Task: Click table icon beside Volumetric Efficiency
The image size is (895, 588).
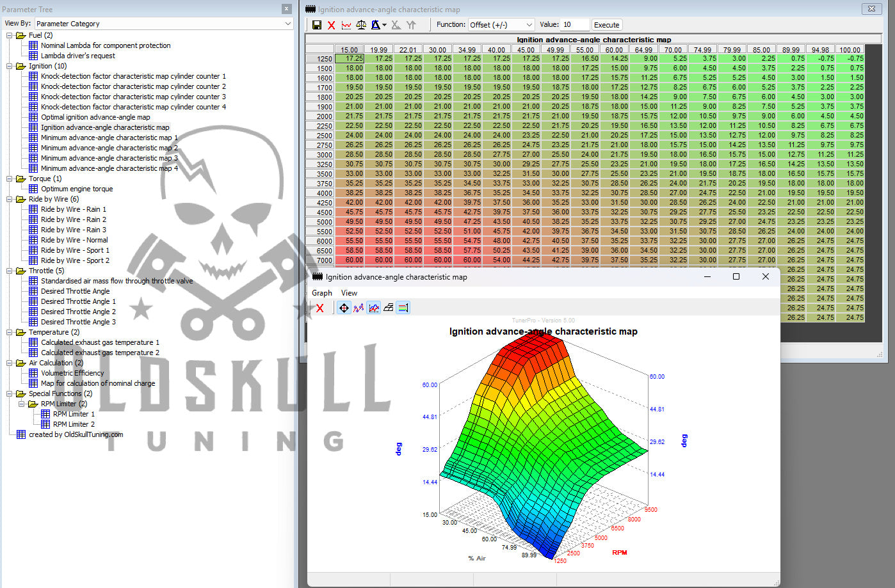Action: [33, 373]
